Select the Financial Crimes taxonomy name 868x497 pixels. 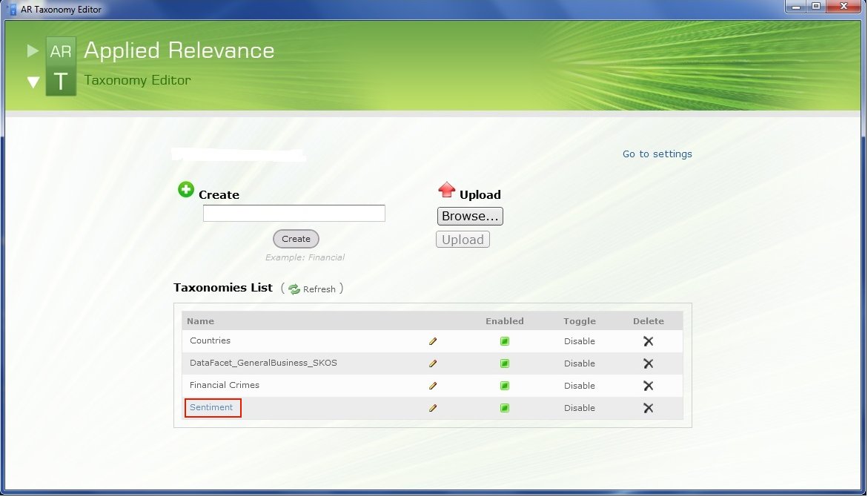coord(224,385)
